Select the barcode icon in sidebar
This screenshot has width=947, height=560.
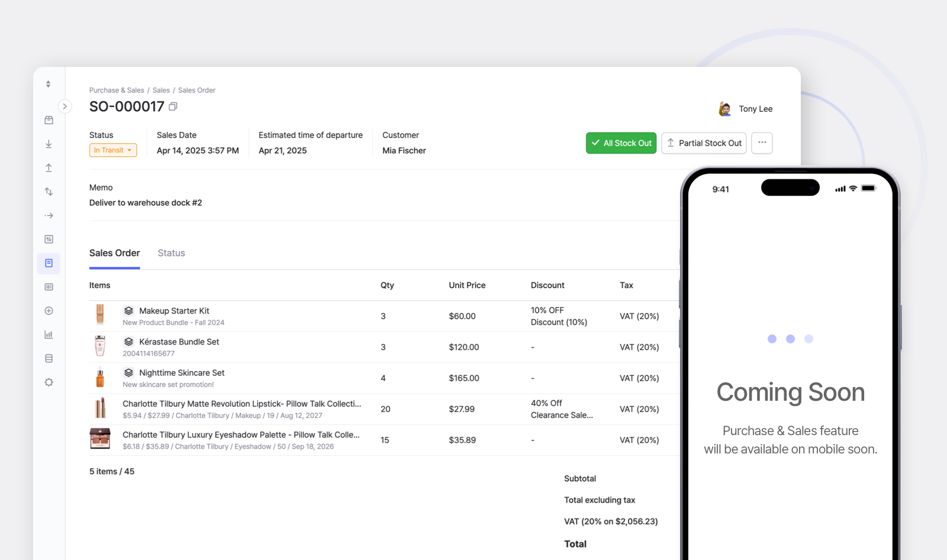click(x=49, y=287)
